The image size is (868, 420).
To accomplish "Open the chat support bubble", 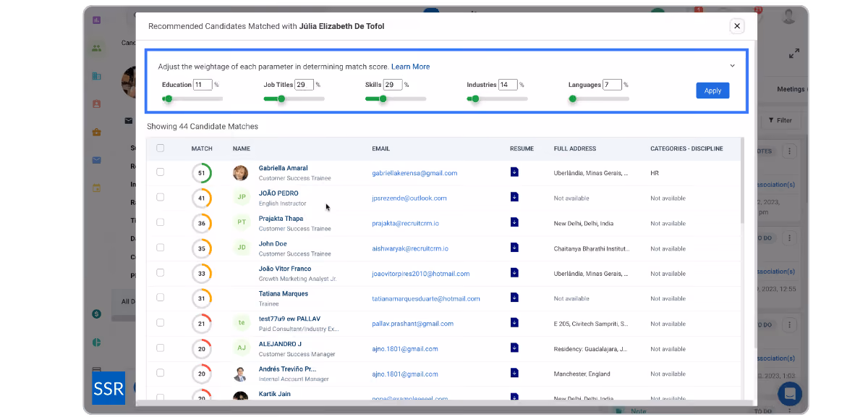I will [790, 394].
